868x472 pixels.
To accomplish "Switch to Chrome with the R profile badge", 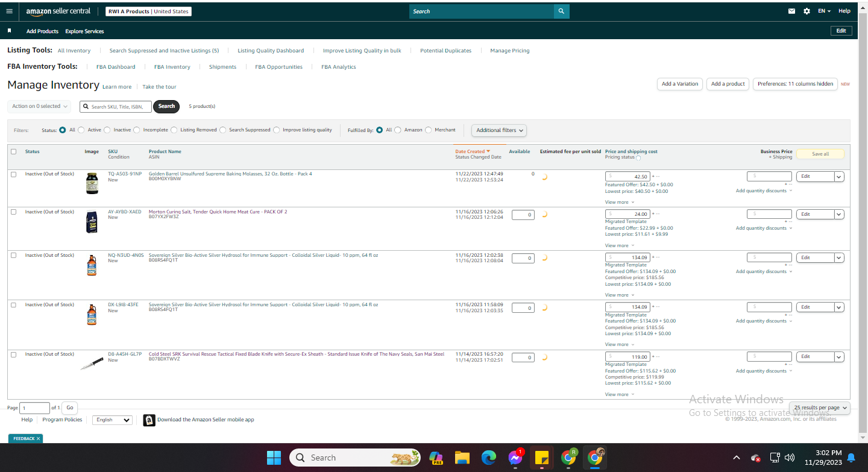I will point(568,458).
